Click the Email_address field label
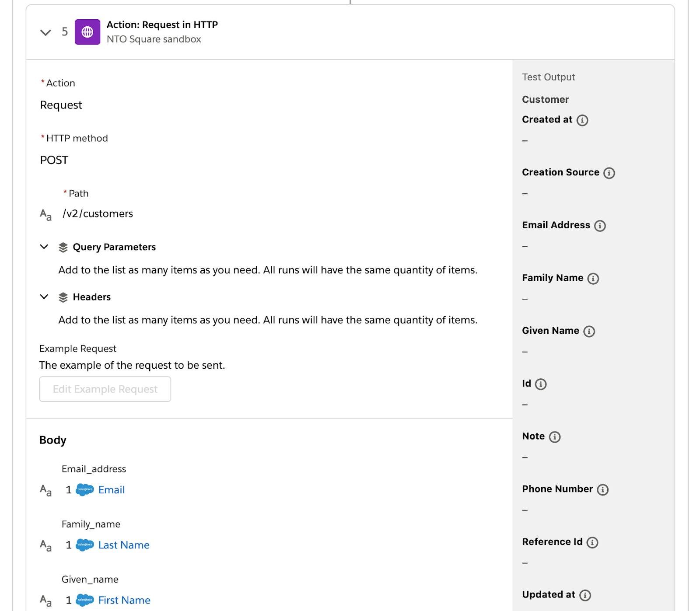Screen dimensions: 700x611 coord(94,469)
